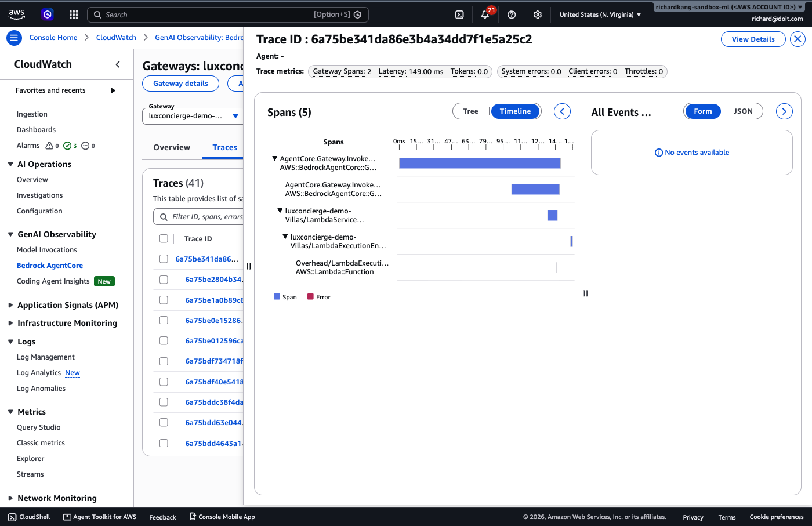
Task: Click the alarms in-alarm triangle icon
Action: pyautogui.click(x=49, y=146)
